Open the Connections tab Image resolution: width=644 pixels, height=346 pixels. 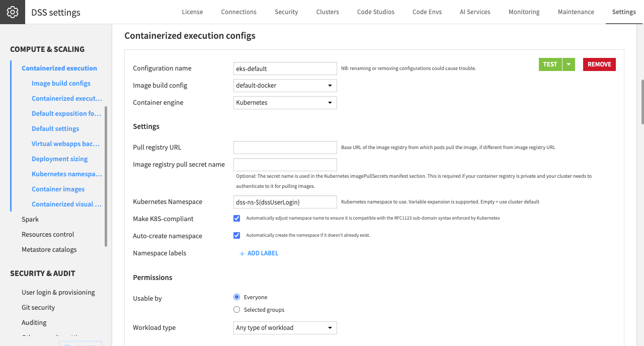pyautogui.click(x=238, y=12)
